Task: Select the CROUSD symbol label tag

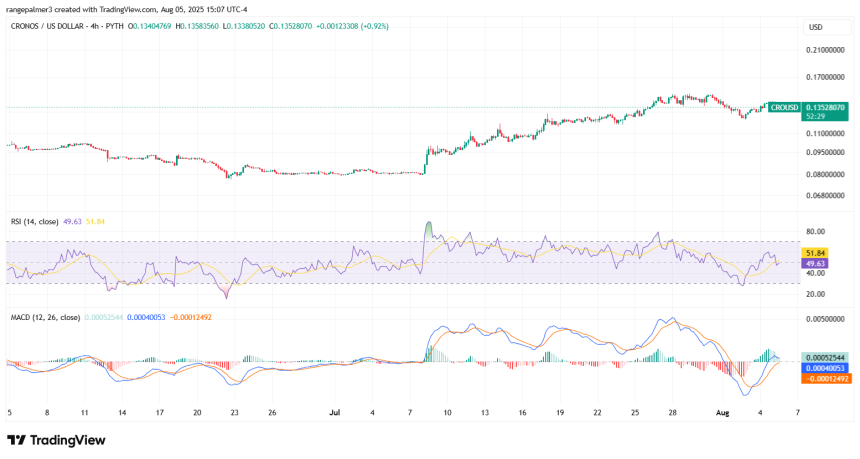Action: [x=784, y=107]
